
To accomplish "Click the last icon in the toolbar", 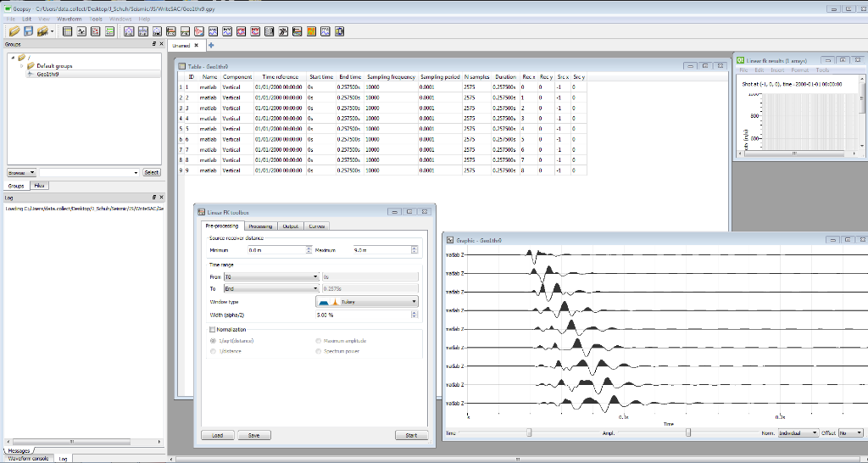I will click(x=338, y=31).
